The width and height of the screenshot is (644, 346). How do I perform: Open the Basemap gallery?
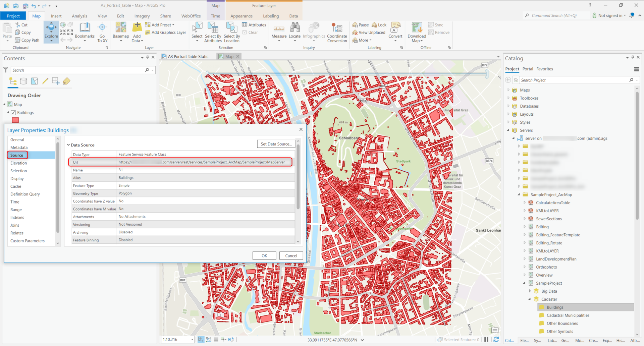tap(120, 32)
